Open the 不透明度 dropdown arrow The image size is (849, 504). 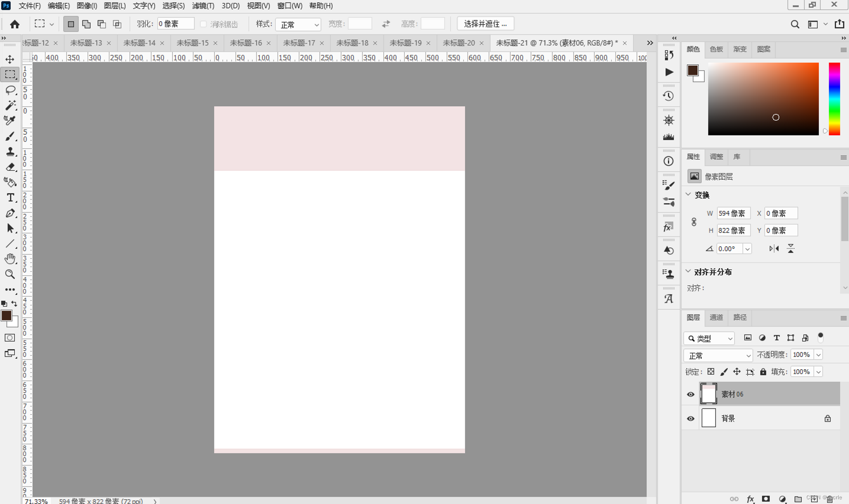click(x=818, y=355)
